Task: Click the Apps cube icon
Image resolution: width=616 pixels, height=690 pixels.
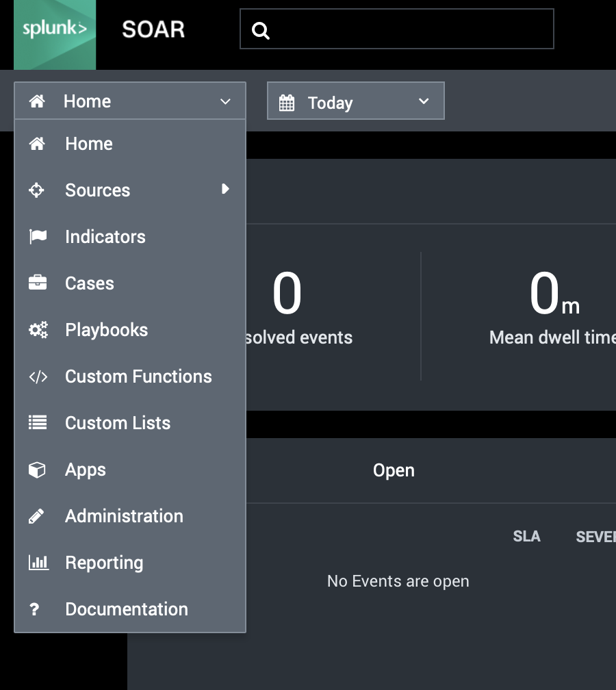Action: tap(38, 470)
